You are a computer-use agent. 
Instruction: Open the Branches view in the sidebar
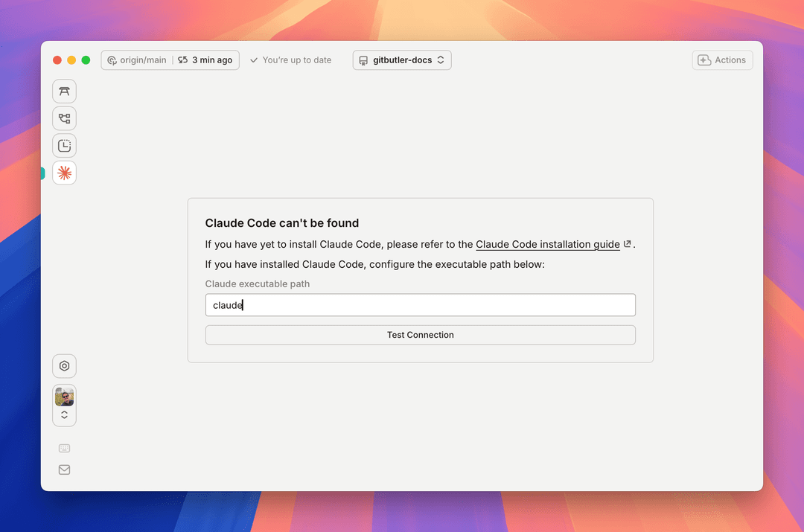click(x=64, y=118)
